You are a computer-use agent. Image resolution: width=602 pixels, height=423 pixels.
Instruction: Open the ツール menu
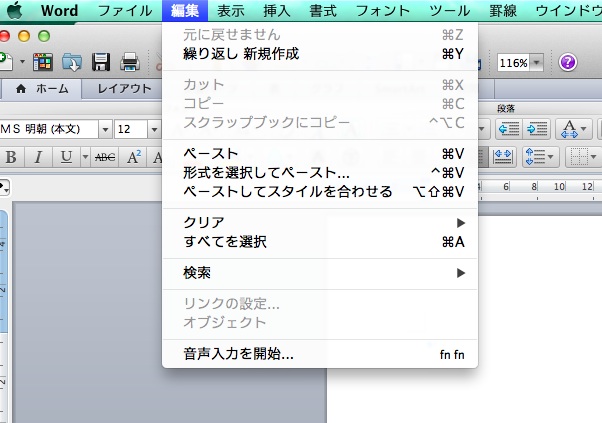pos(450,10)
